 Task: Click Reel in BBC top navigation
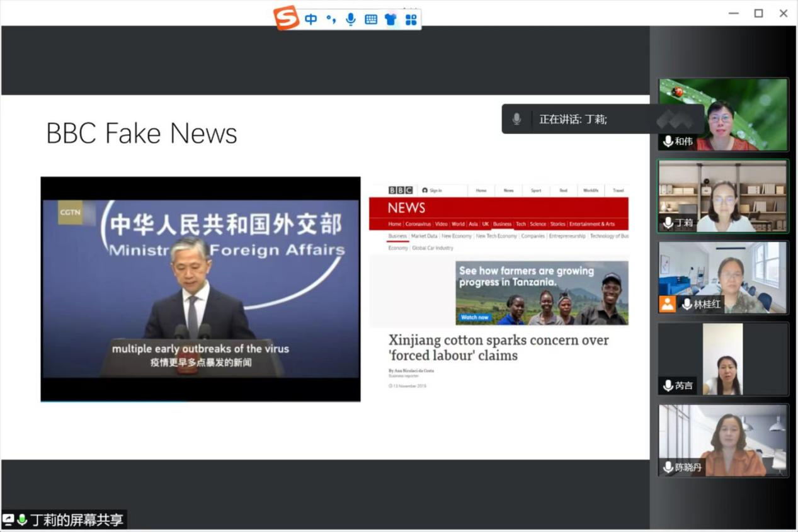pos(563,190)
